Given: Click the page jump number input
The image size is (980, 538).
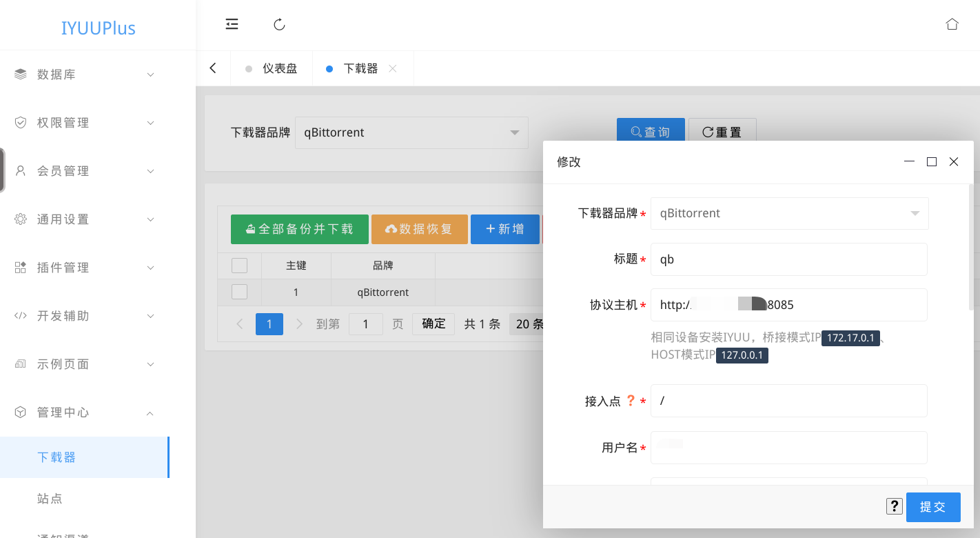Looking at the screenshot, I should (366, 324).
